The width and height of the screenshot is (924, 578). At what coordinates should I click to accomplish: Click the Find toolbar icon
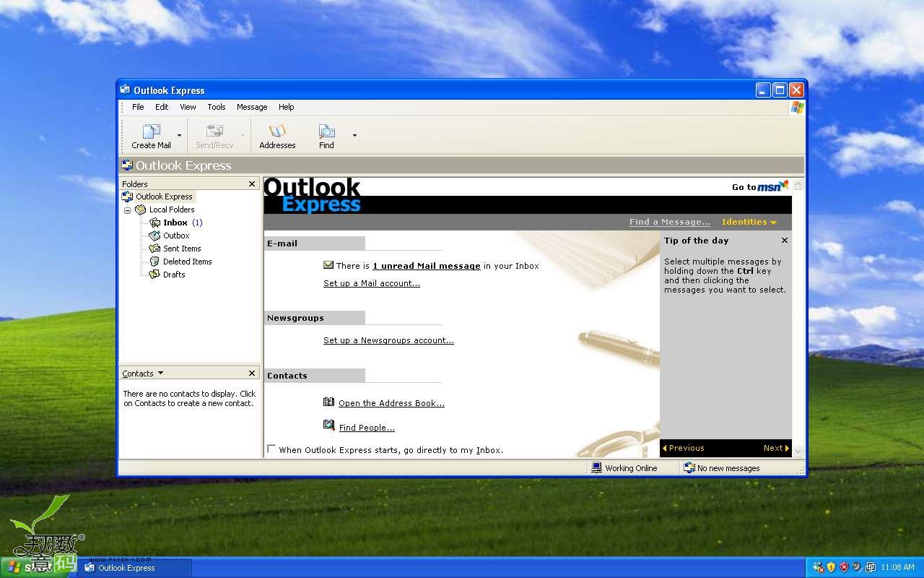[327, 131]
